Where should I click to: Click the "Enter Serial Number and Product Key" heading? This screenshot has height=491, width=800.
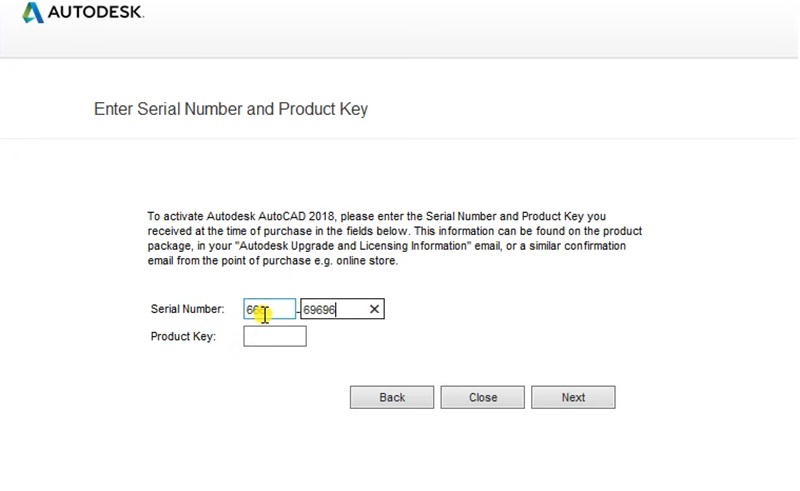231,108
